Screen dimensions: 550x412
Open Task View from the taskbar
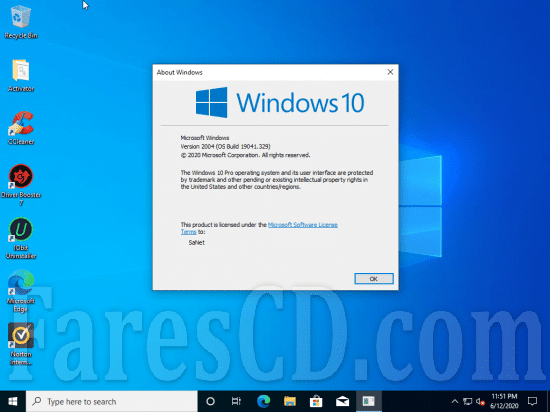pyautogui.click(x=236, y=401)
